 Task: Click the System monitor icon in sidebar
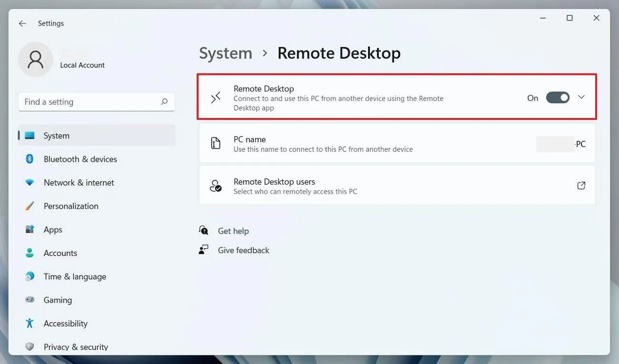[30, 136]
